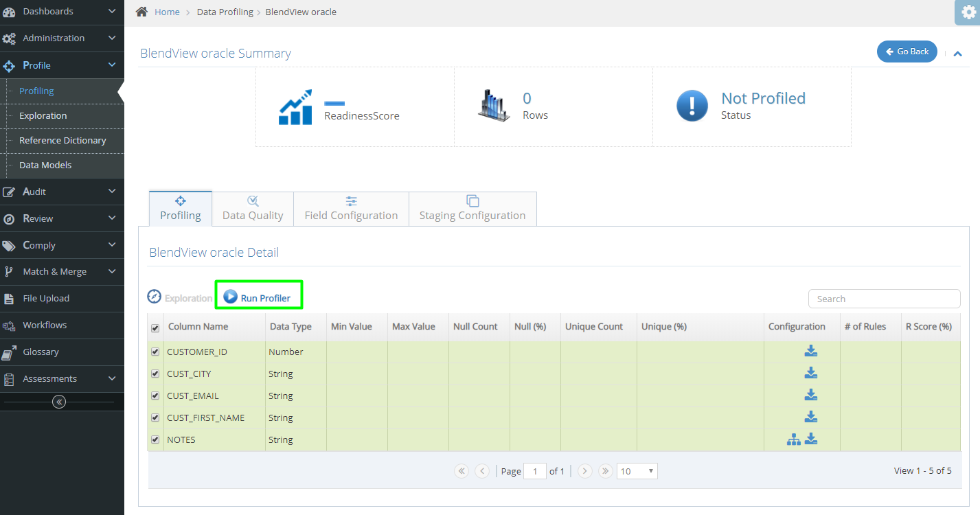980x515 pixels.
Task: Click the Assessments checklist icon
Action: pyautogui.click(x=9, y=379)
